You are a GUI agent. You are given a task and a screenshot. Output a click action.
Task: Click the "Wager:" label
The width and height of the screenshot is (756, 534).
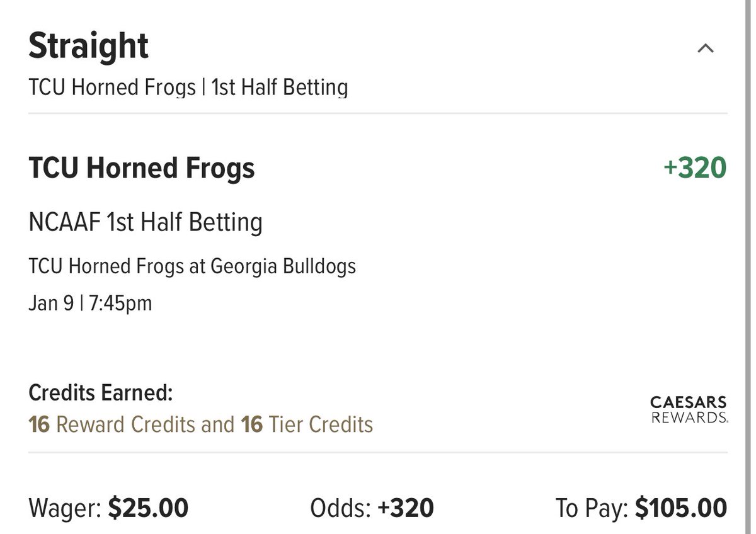tap(65, 508)
